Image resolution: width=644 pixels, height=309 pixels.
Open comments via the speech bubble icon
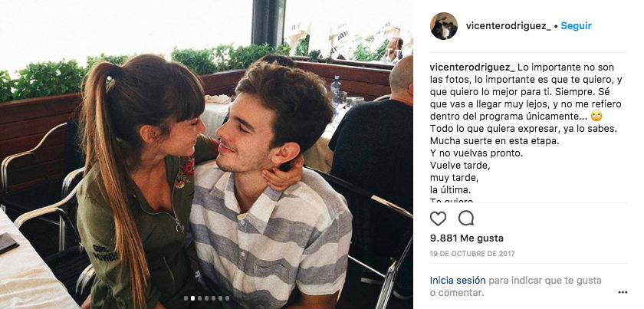coord(466,218)
